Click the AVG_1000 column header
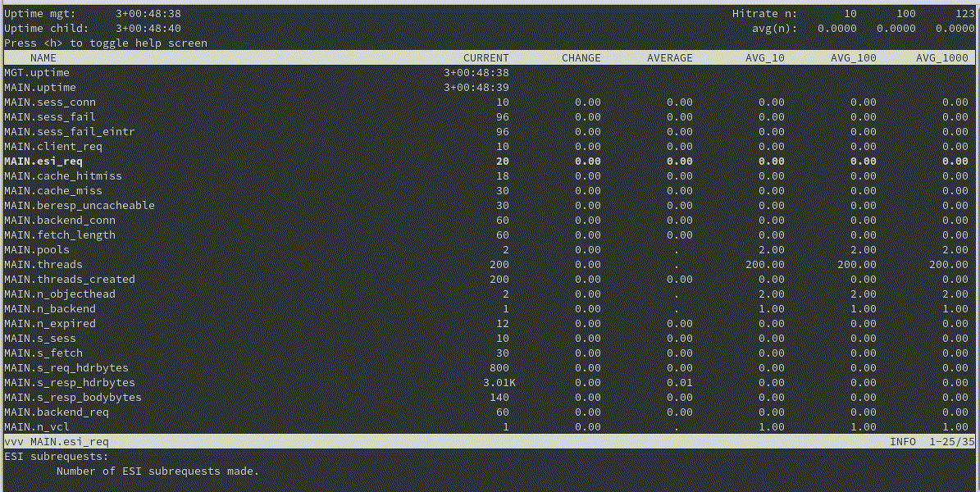 pyautogui.click(x=942, y=57)
